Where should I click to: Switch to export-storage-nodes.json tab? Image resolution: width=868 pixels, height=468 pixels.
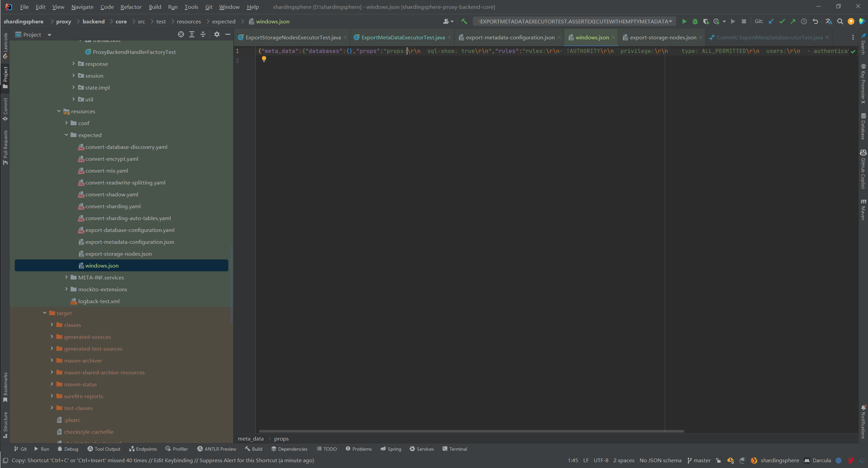663,37
